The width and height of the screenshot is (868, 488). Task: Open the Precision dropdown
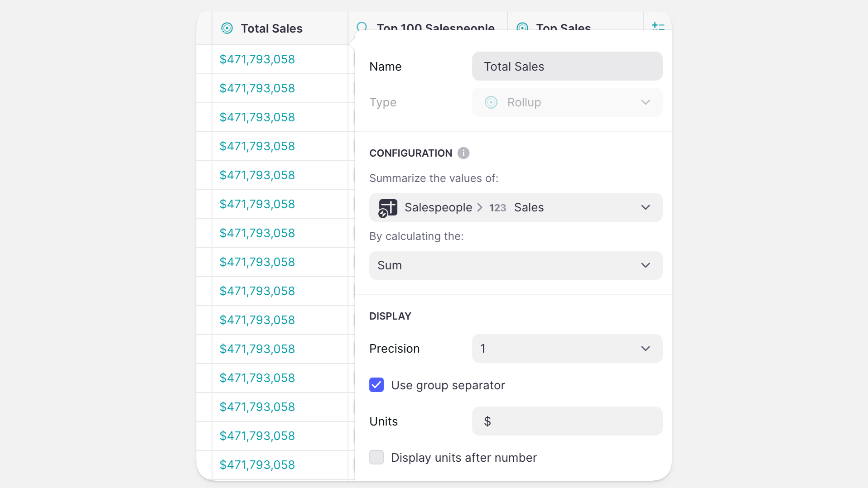tap(567, 349)
